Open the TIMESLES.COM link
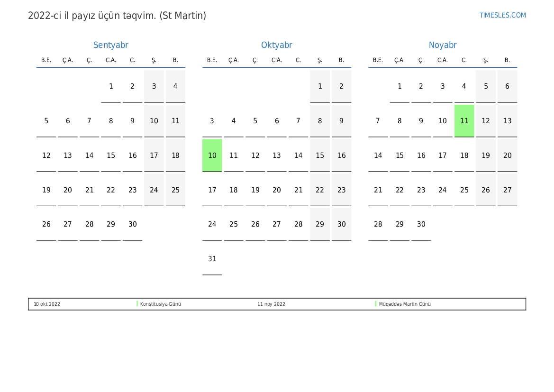This screenshot has height=392, width=554. 502,15
